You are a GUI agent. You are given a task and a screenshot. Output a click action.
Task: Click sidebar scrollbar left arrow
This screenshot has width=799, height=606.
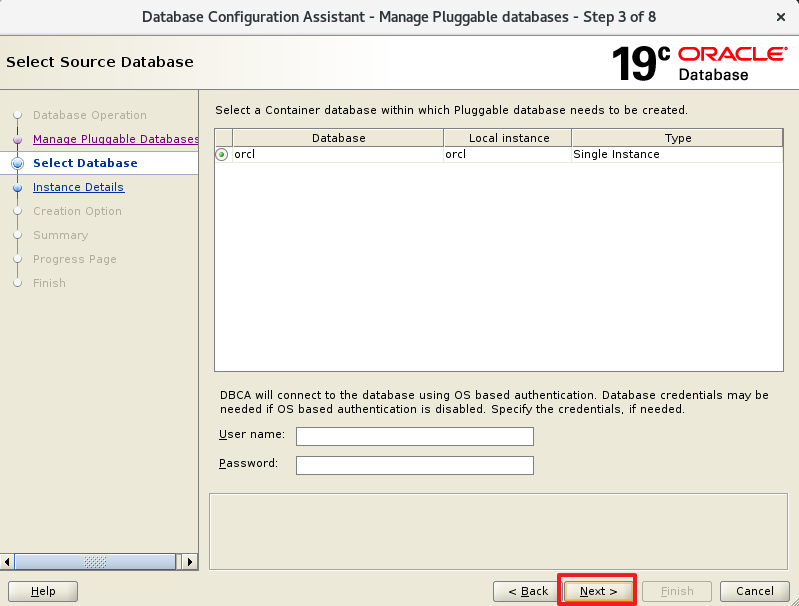(x=7, y=562)
